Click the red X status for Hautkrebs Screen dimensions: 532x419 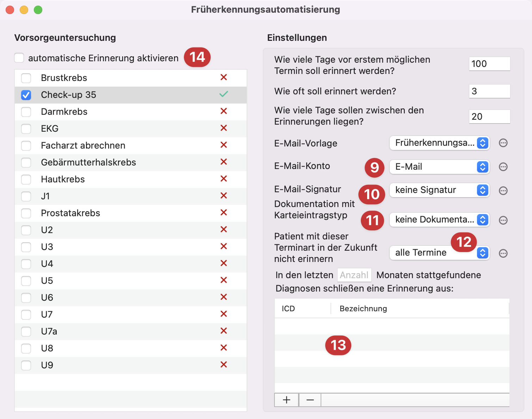tap(223, 179)
